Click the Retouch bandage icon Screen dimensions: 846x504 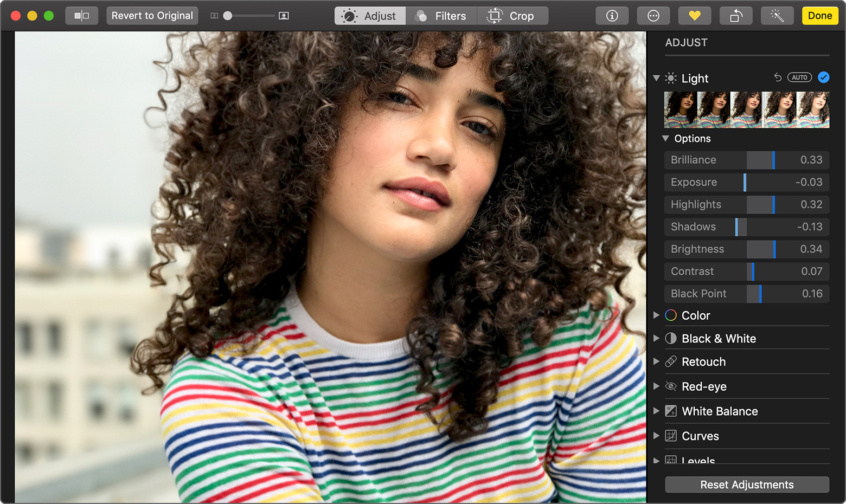[671, 361]
